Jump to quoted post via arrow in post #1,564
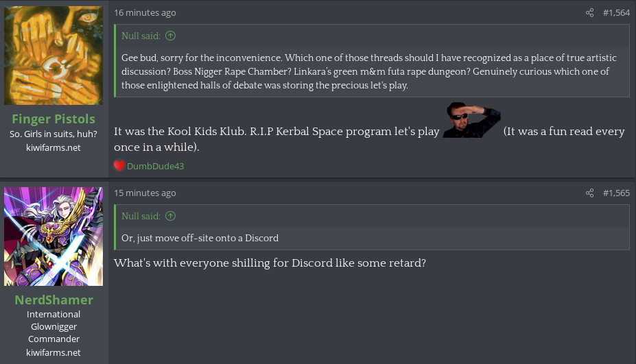This screenshot has width=636, height=364. pos(170,36)
